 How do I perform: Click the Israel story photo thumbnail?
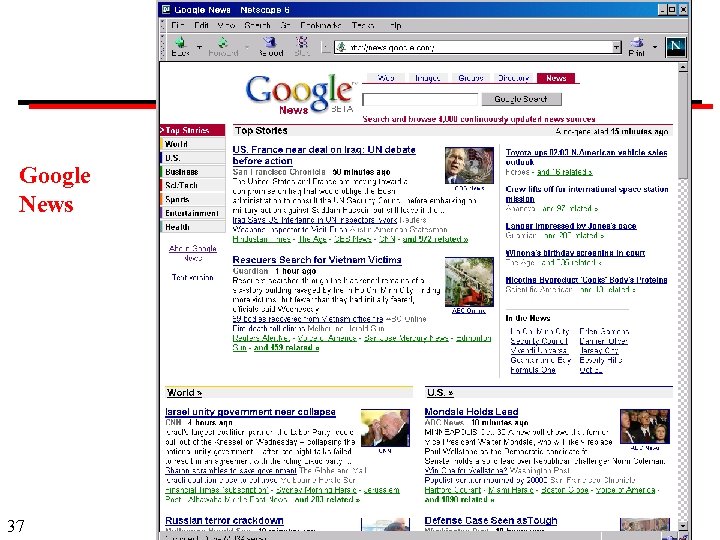coord(385,428)
